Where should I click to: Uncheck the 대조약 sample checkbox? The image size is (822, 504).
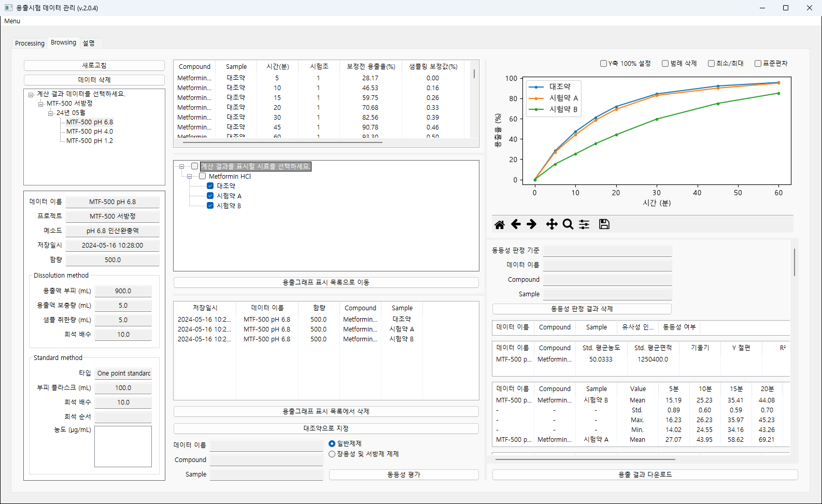click(x=210, y=186)
